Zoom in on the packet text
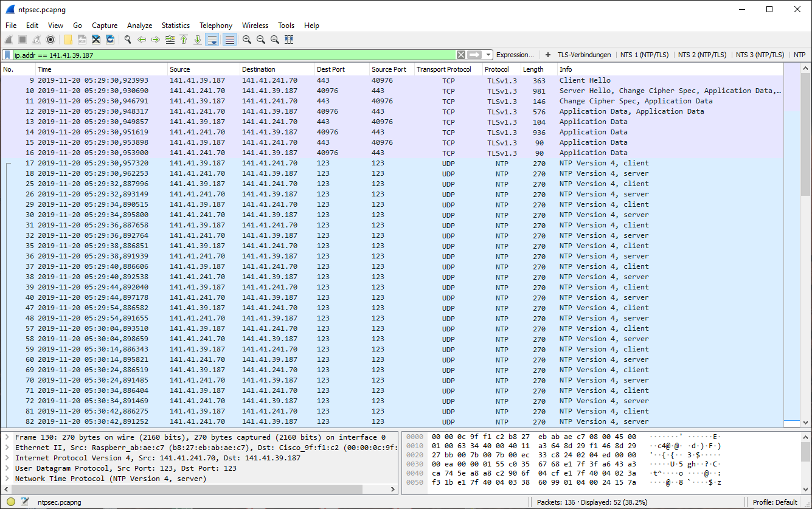 click(x=247, y=40)
